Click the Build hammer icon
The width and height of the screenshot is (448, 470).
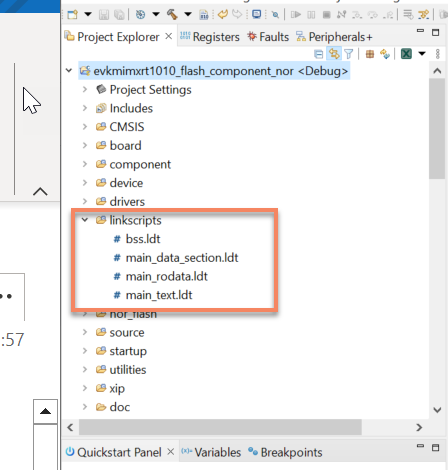pos(172,15)
